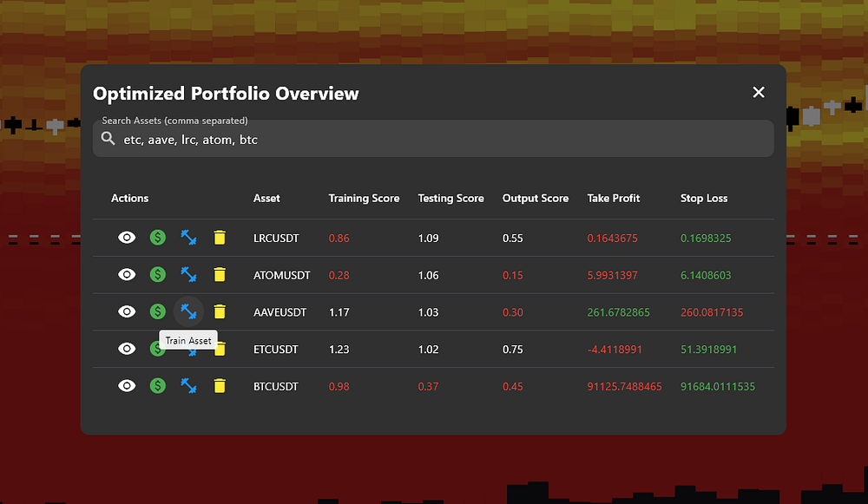868x504 pixels.
Task: Click ATOMUSDT output score 0.15
Action: click(513, 276)
